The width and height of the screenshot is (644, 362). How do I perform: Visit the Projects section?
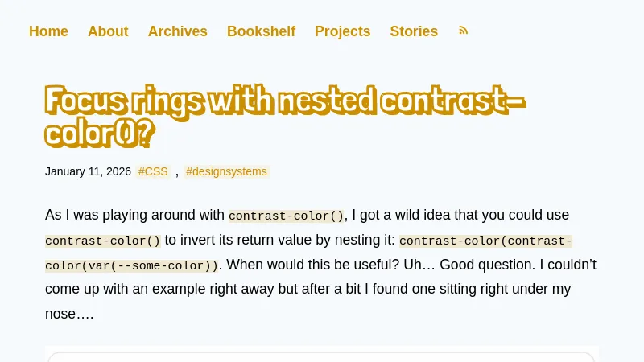point(342,31)
